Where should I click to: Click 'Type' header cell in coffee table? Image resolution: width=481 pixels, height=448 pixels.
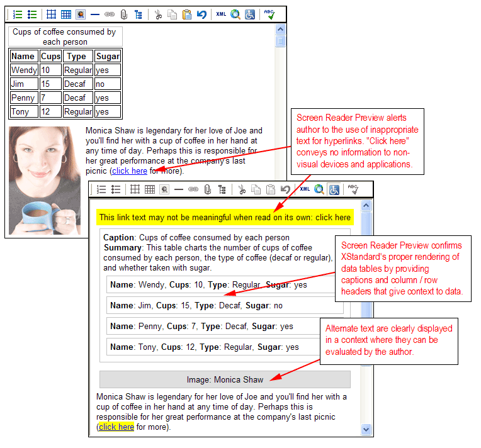(78, 57)
